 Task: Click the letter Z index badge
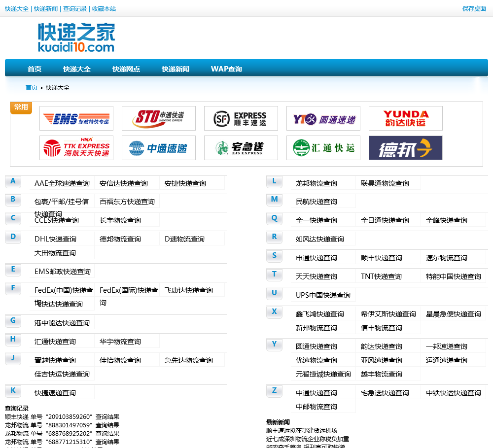(274, 391)
